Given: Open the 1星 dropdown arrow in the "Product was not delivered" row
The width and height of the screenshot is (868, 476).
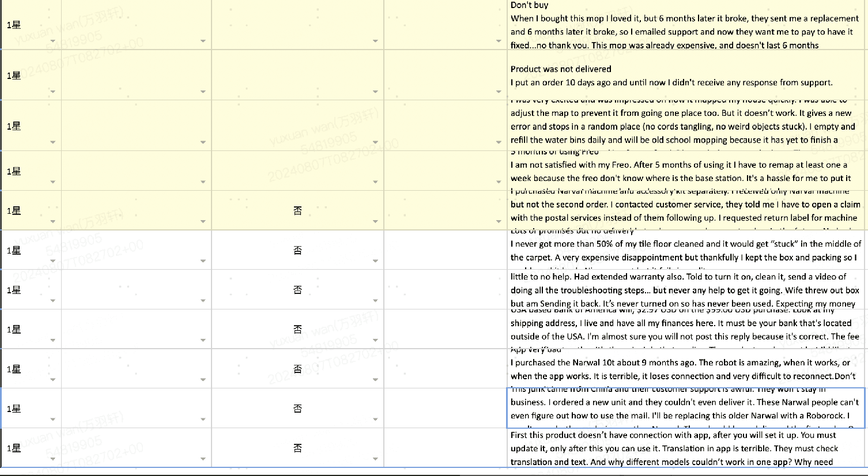Looking at the screenshot, I should click(53, 92).
